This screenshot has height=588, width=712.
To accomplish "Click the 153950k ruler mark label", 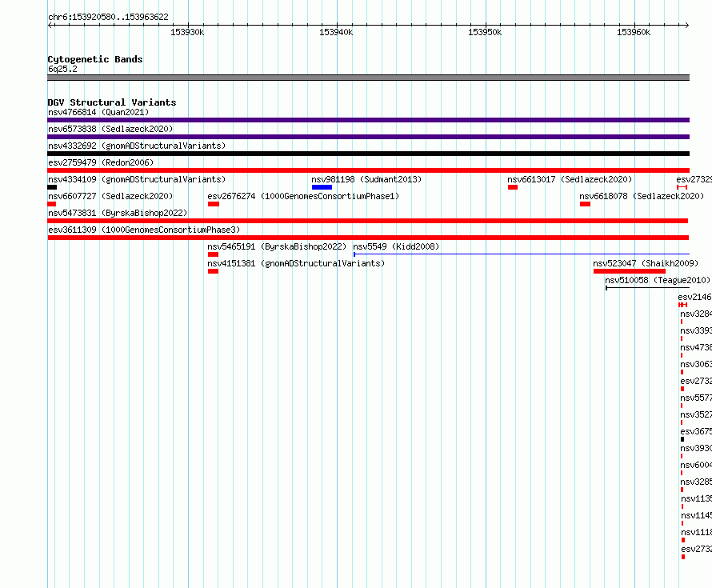I will [x=485, y=32].
